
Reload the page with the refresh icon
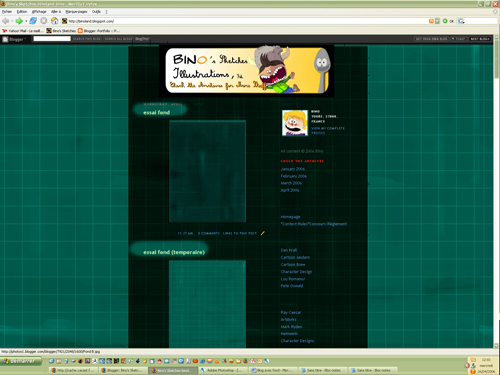point(33,21)
